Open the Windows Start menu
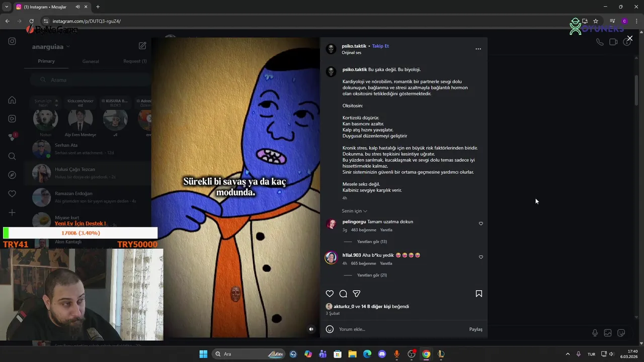Viewport: 644px width, 362px height. [203, 354]
